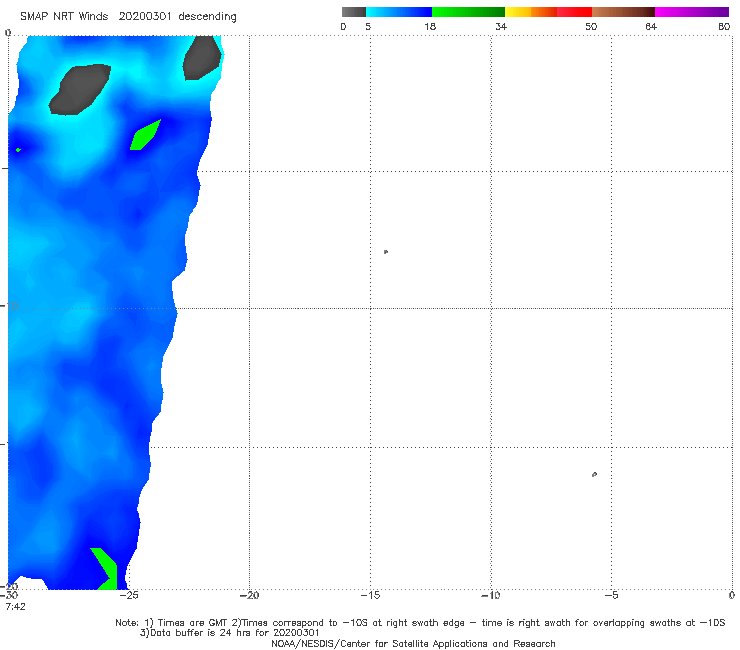Click the gray segment of the color bar
This screenshot has height=650, width=740.
354,12
